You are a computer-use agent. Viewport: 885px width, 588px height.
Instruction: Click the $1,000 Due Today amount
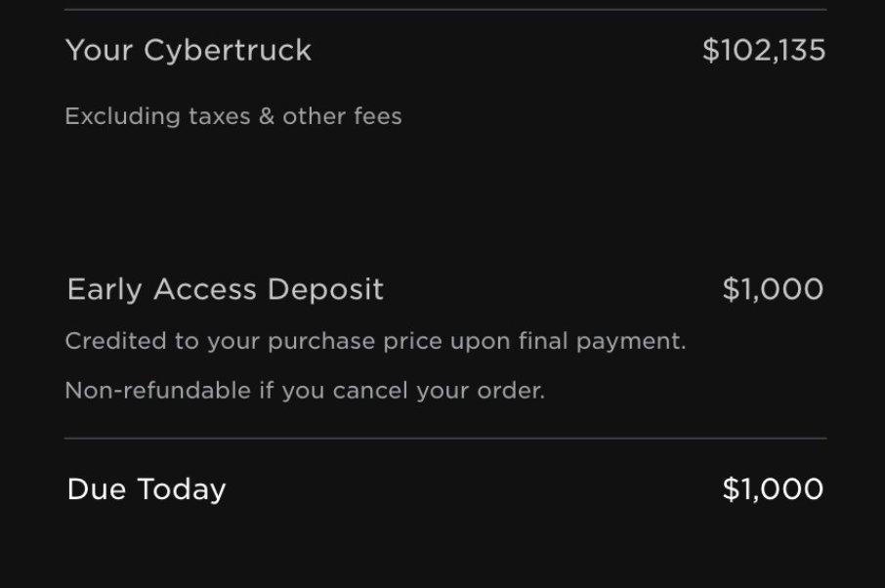(773, 489)
